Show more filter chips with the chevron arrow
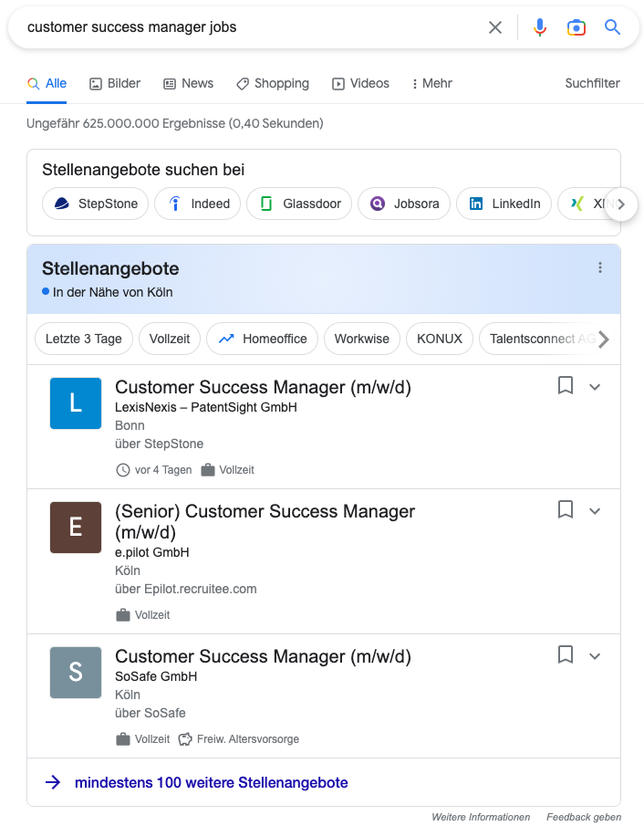This screenshot has height=826, width=644. tap(604, 340)
